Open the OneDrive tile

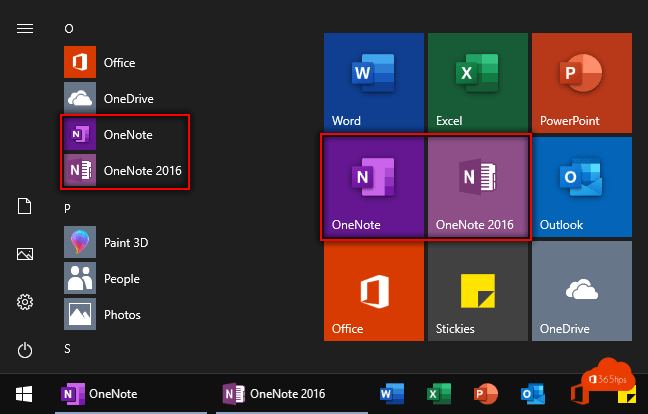(582, 291)
